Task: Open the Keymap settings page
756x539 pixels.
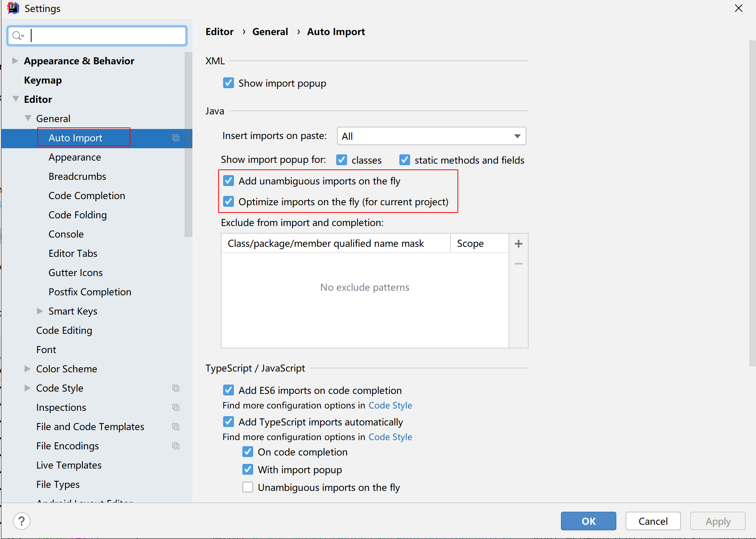Action: pyautogui.click(x=43, y=80)
